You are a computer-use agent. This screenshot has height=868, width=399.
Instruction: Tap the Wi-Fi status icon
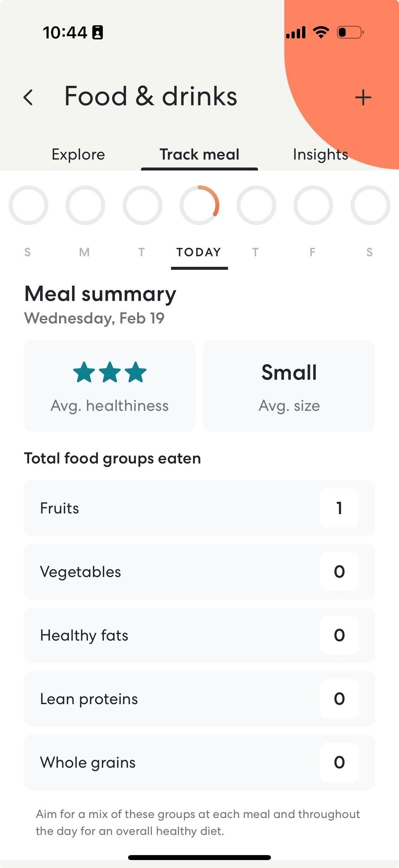(321, 32)
